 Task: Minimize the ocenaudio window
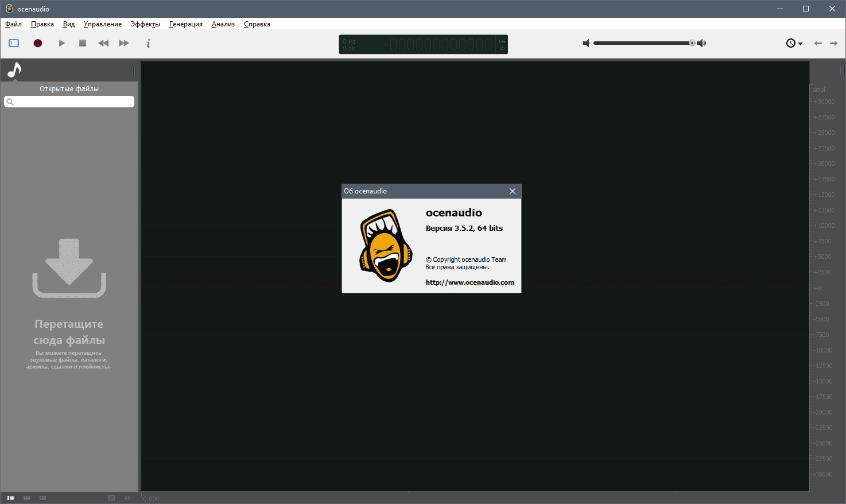click(780, 9)
